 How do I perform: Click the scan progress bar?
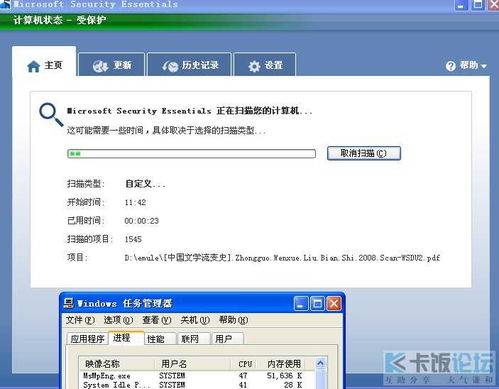pyautogui.click(x=191, y=154)
